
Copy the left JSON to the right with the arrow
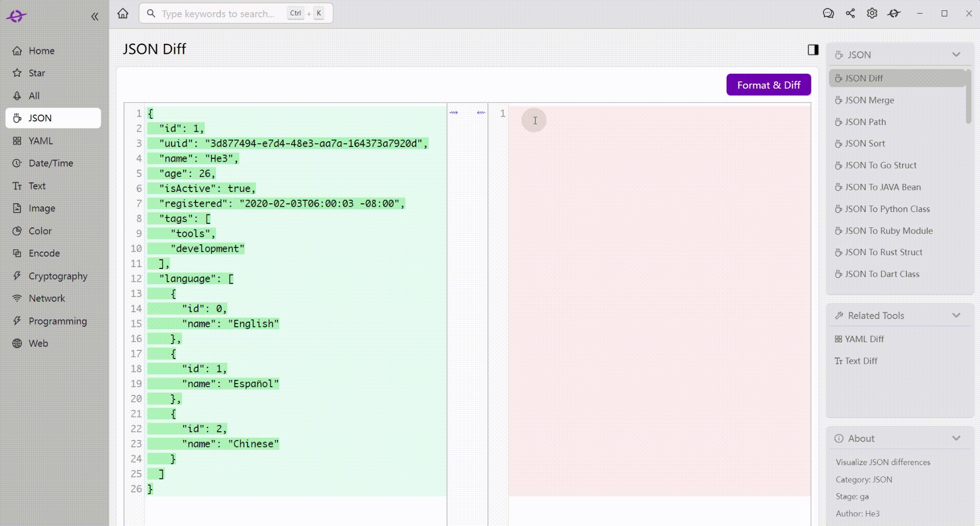tap(454, 113)
